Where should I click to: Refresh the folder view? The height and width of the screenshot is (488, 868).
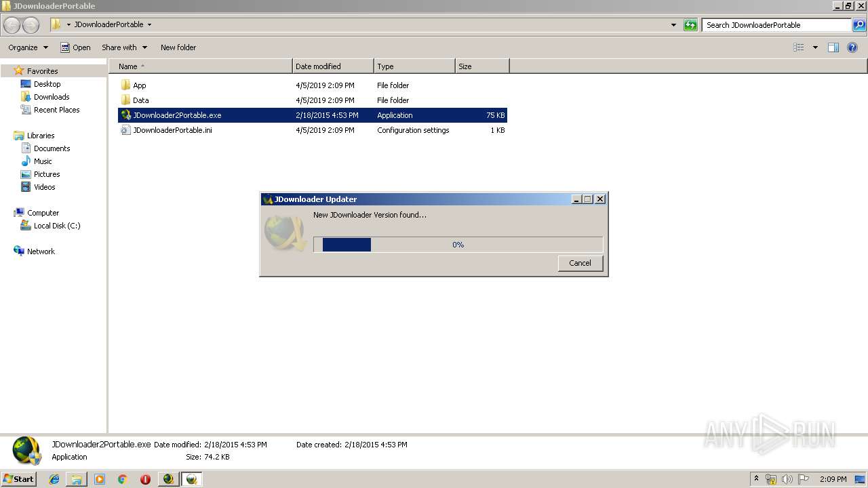pyautogui.click(x=690, y=25)
